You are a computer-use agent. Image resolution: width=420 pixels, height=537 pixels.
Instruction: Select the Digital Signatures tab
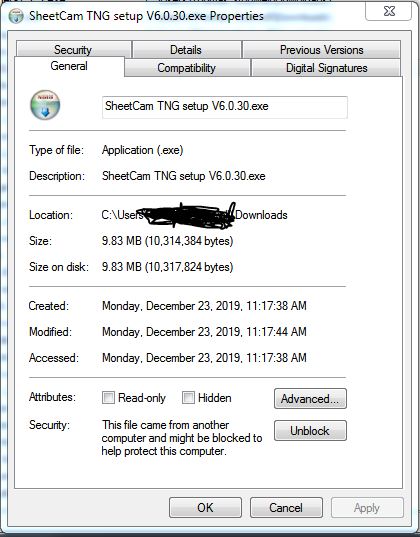(x=326, y=67)
